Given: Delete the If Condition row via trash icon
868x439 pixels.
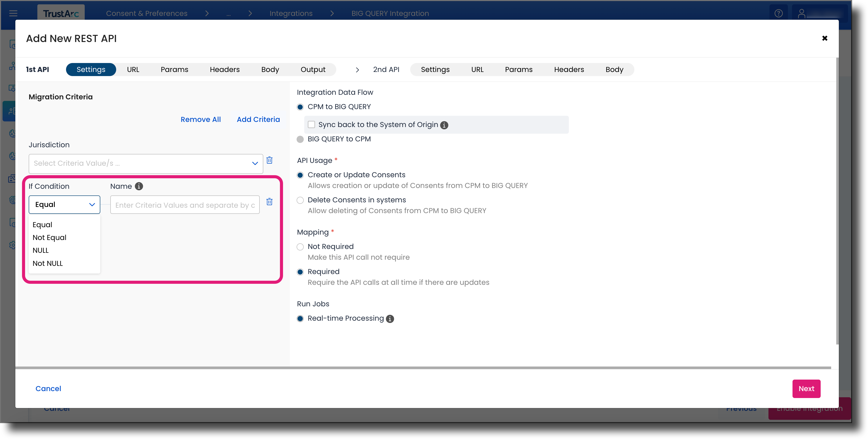Looking at the screenshot, I should [269, 202].
